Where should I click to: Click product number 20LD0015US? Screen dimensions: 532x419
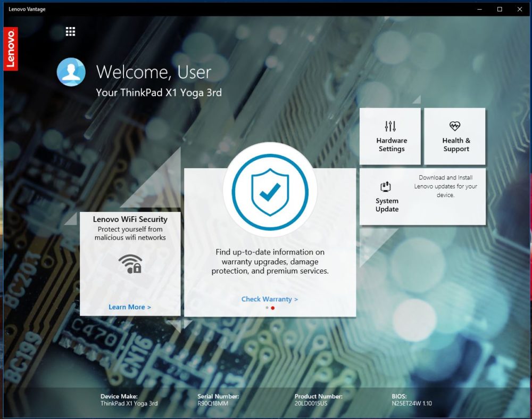pyautogui.click(x=311, y=404)
